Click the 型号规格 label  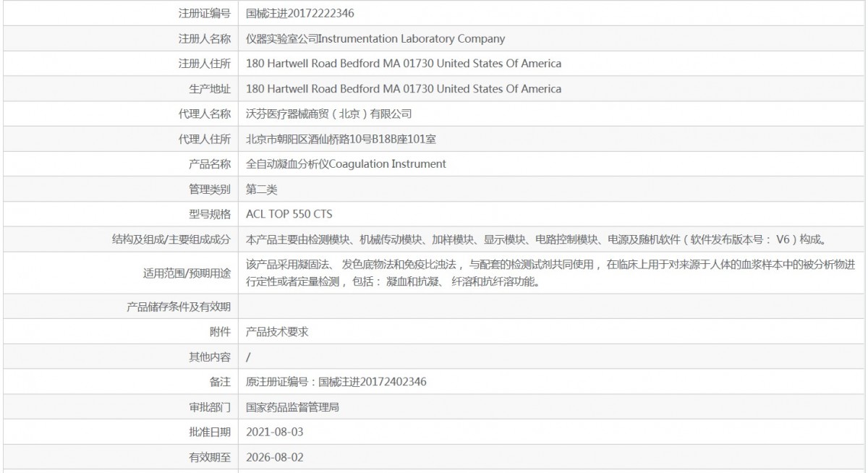click(x=210, y=214)
